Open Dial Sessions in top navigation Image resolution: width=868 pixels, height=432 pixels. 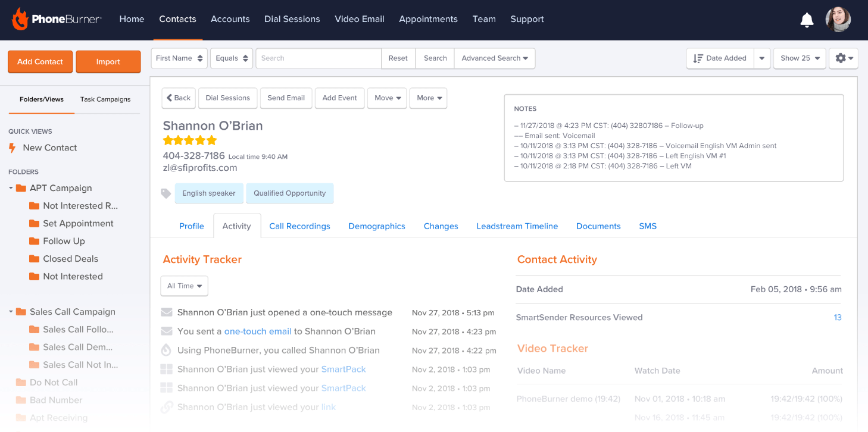tap(292, 19)
